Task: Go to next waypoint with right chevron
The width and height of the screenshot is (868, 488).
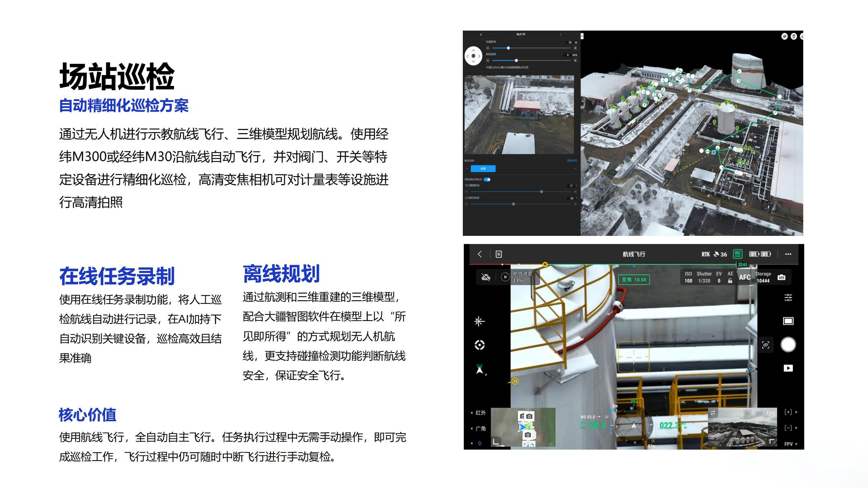Action: coord(561,34)
